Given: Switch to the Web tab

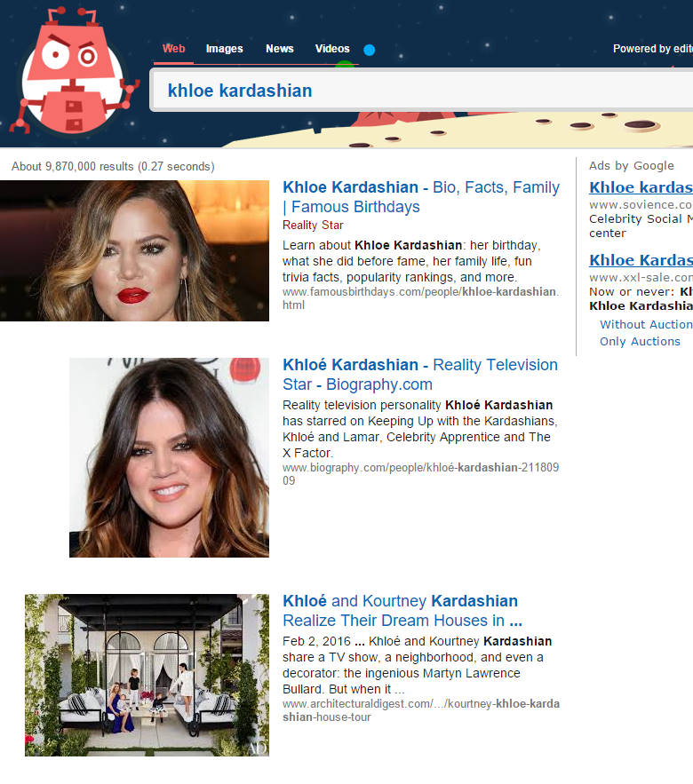Looking at the screenshot, I should pos(173,49).
